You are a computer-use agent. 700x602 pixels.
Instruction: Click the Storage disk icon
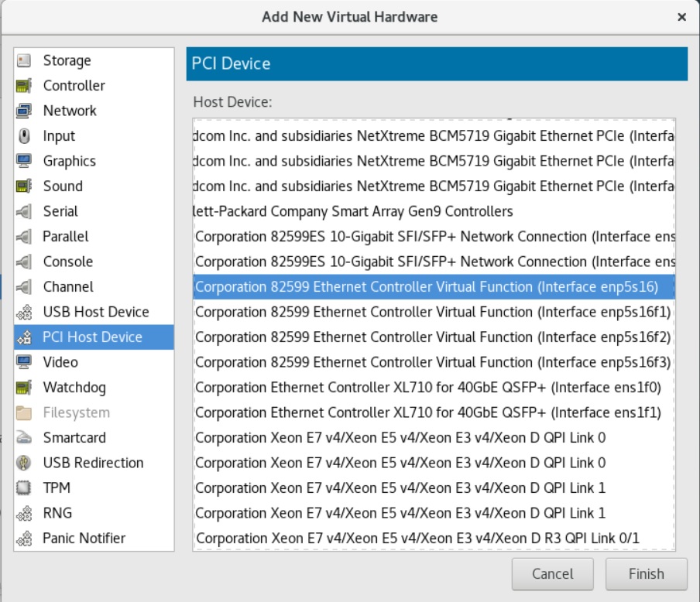point(24,60)
